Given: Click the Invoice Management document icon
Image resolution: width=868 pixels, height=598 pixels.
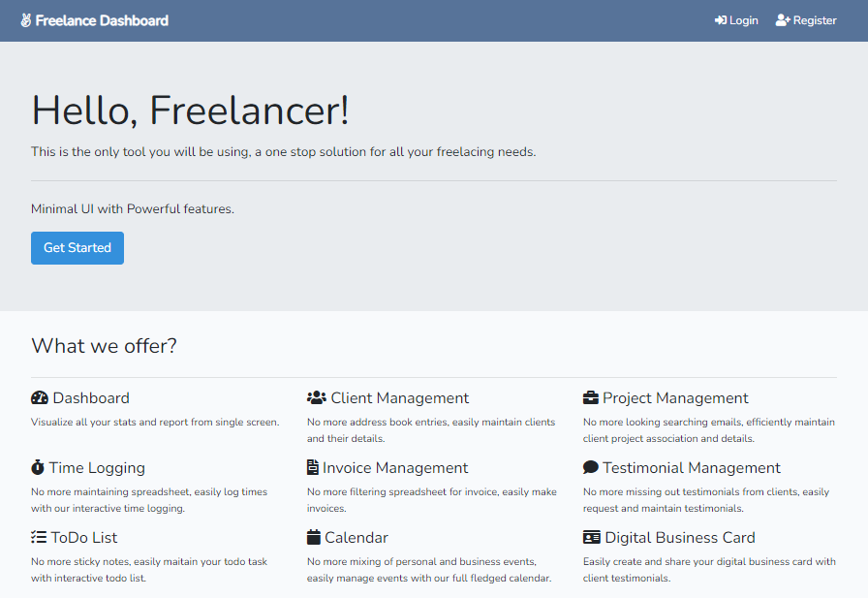Looking at the screenshot, I should [313, 468].
